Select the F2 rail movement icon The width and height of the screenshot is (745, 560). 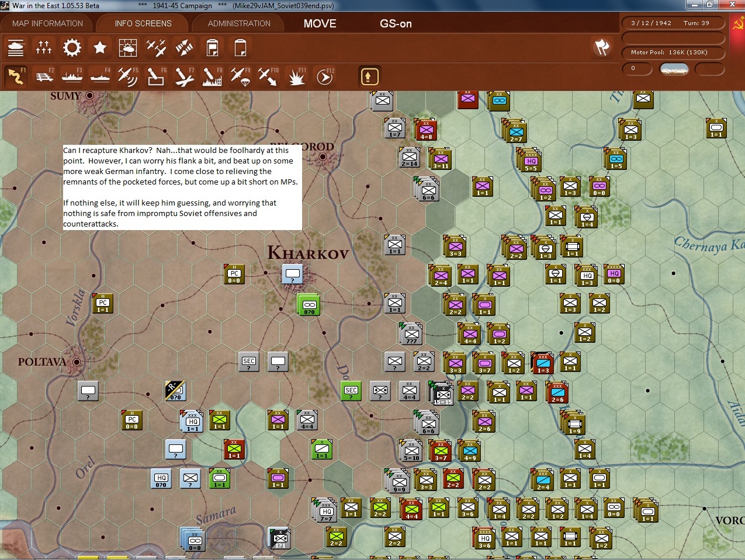pos(44,76)
